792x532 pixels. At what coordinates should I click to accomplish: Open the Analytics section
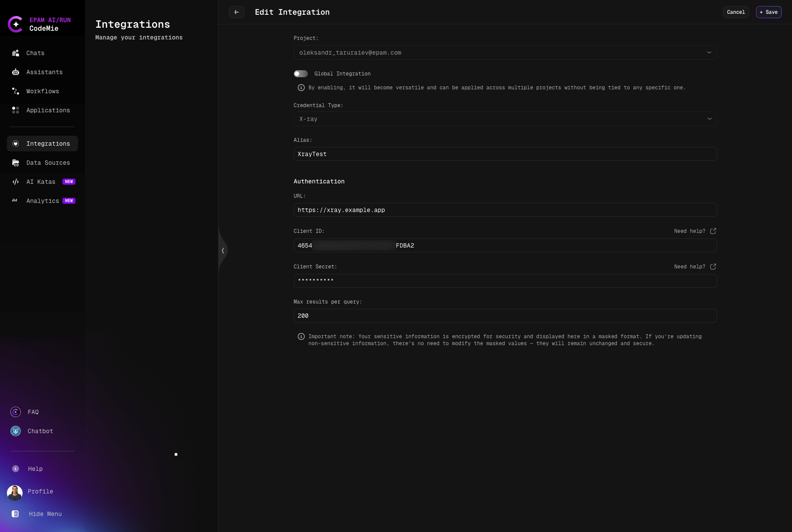[42, 201]
